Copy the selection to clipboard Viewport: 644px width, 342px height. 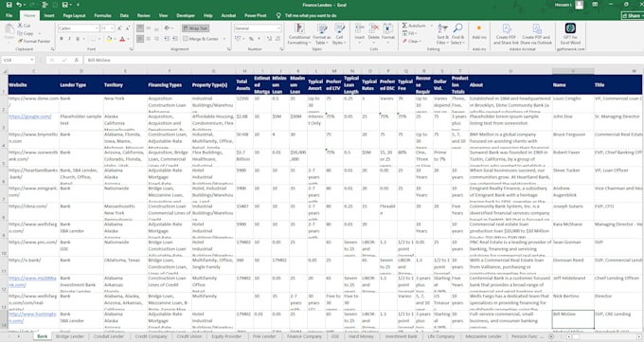pos(26,33)
